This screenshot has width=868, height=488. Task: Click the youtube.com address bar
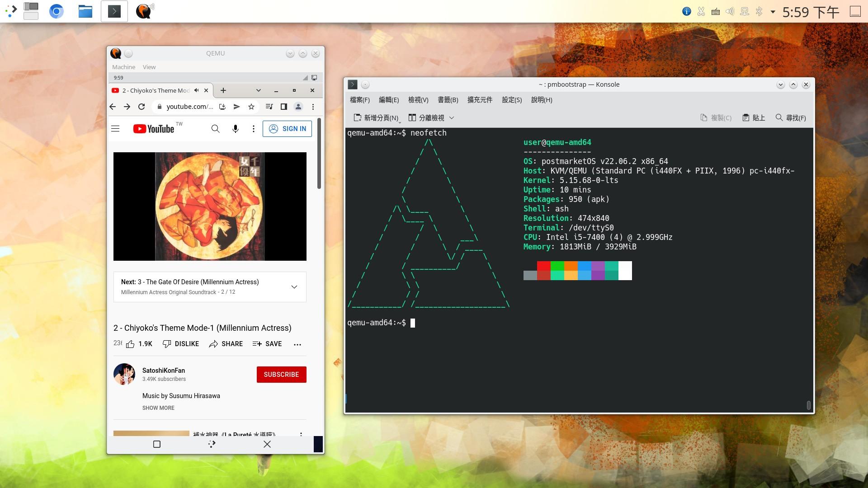click(x=189, y=107)
